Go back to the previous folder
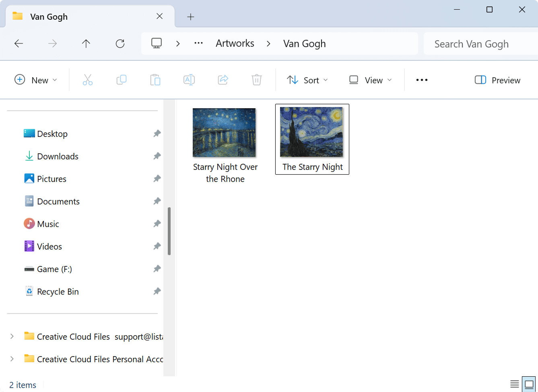538x392 pixels. click(x=19, y=43)
